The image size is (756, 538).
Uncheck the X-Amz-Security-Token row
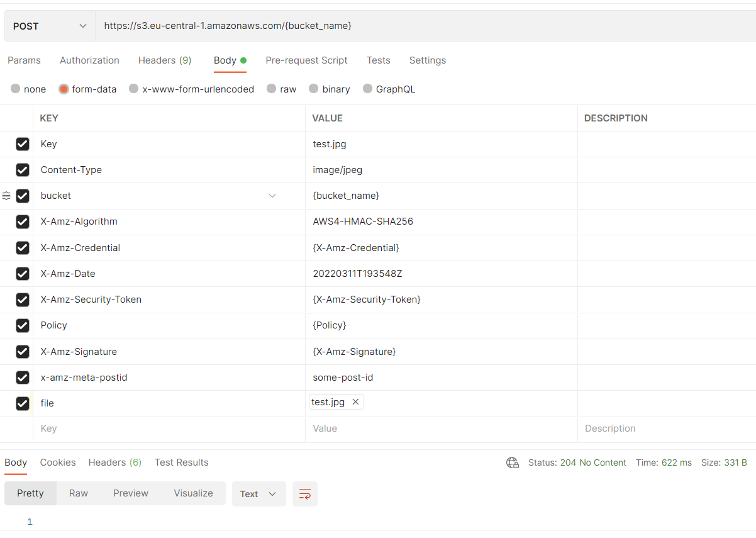23,300
